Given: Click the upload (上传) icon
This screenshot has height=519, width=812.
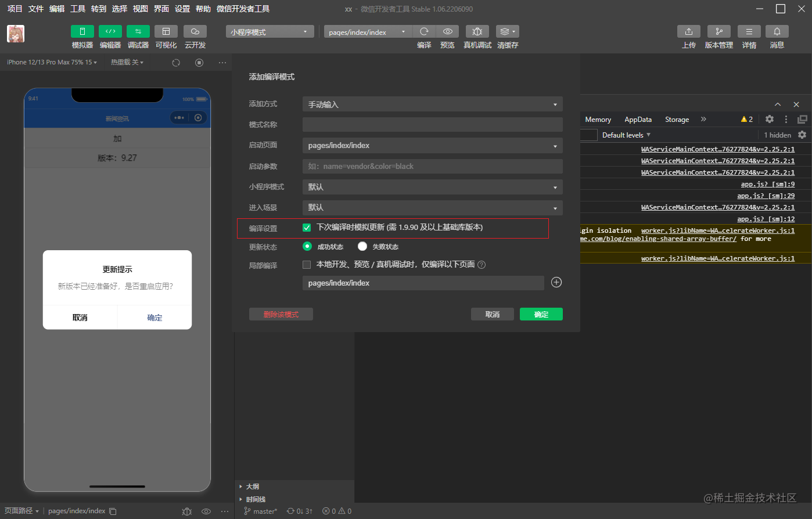Looking at the screenshot, I should pos(689,31).
